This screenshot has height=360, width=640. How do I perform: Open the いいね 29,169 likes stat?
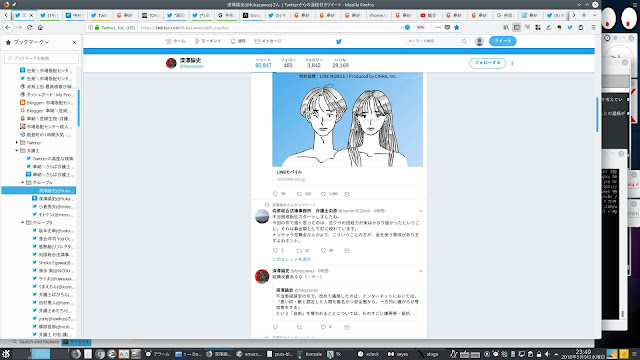(340, 63)
